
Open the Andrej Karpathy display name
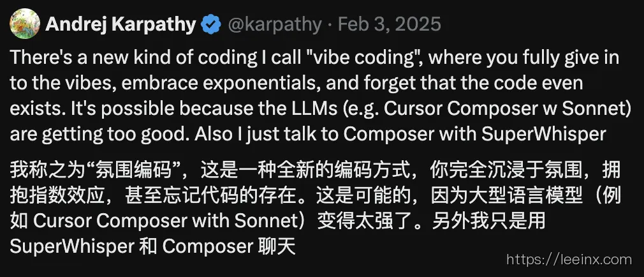[121, 24]
